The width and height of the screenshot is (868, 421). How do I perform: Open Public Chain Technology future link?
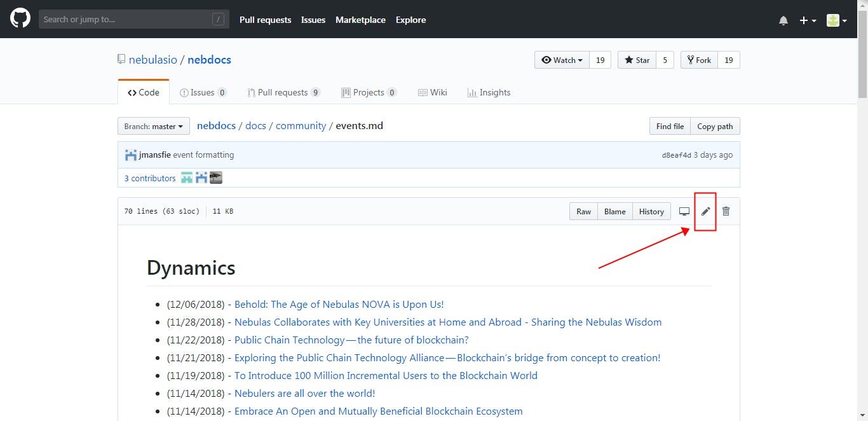point(351,340)
